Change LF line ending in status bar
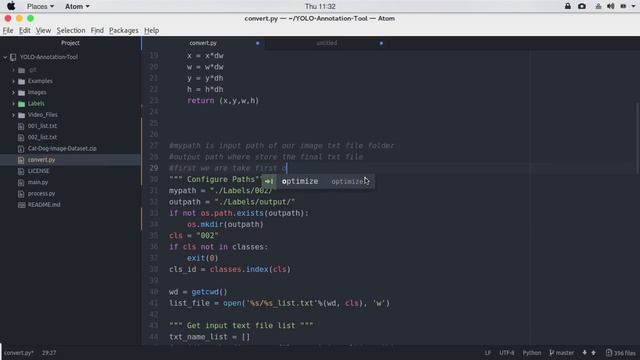The image size is (640, 360). pyautogui.click(x=488, y=353)
